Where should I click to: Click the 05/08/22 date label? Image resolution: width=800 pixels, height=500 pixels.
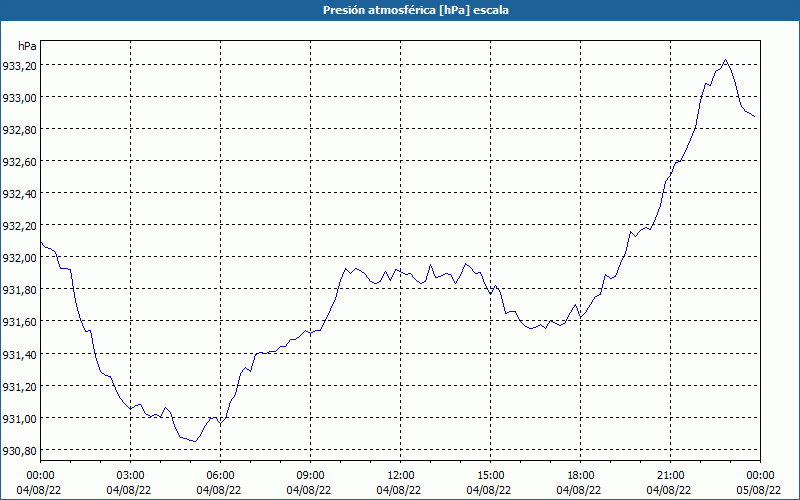[x=760, y=490]
